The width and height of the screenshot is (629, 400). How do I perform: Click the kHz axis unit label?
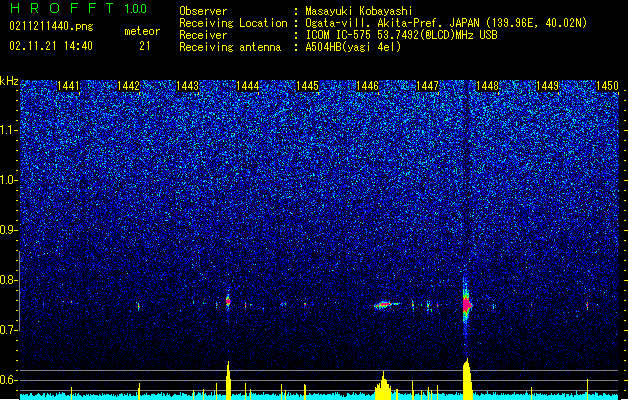point(9,81)
